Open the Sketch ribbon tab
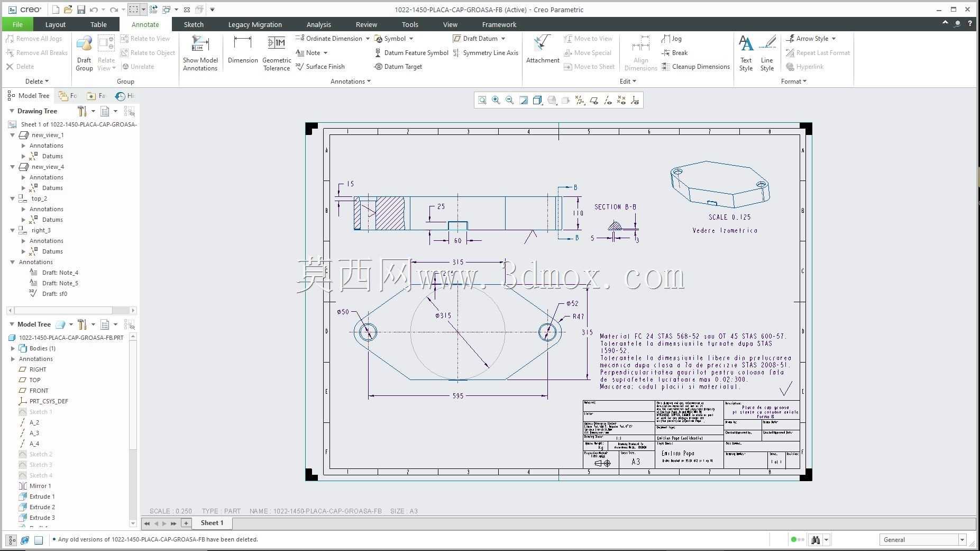This screenshot has height=551, width=980. [x=194, y=24]
